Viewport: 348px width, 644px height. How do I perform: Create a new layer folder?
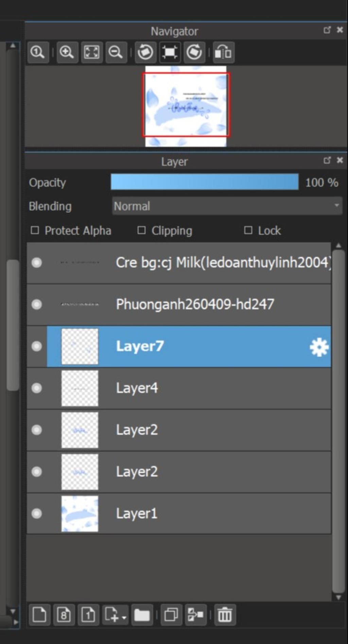[142, 615]
